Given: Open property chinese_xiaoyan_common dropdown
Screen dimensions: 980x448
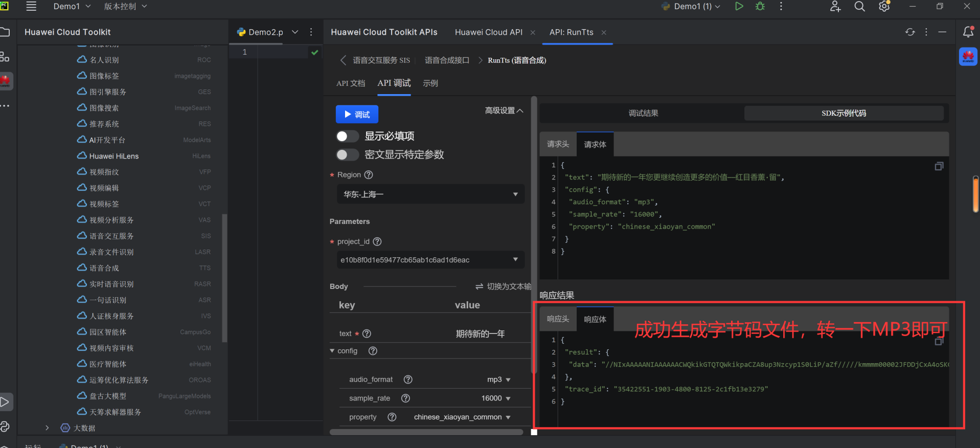Looking at the screenshot, I should 462,417.
